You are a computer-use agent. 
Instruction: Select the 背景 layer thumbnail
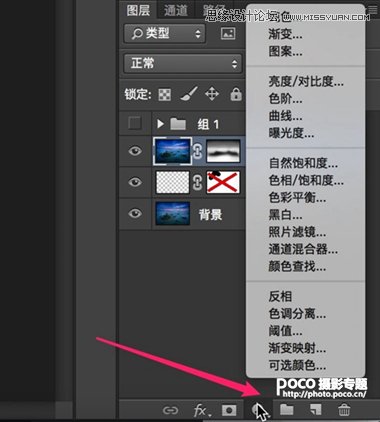tap(172, 213)
